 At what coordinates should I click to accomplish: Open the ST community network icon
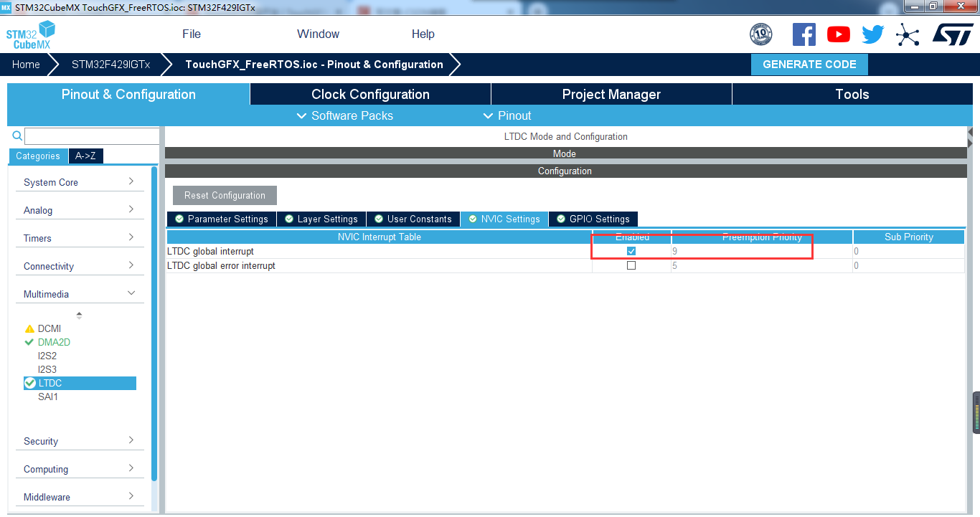coord(908,34)
